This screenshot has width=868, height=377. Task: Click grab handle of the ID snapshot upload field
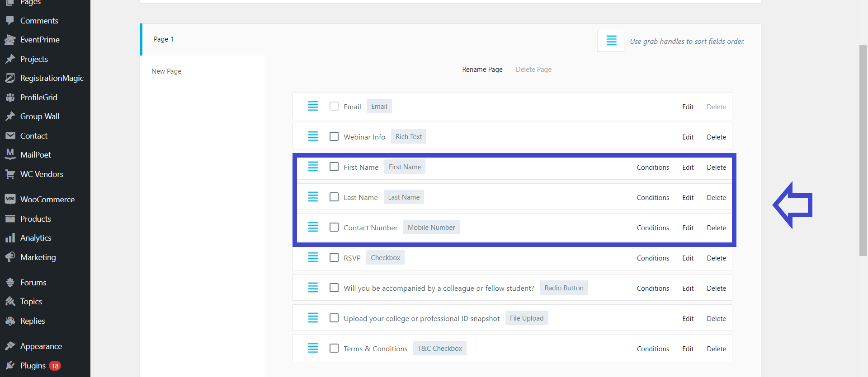pyautogui.click(x=313, y=318)
